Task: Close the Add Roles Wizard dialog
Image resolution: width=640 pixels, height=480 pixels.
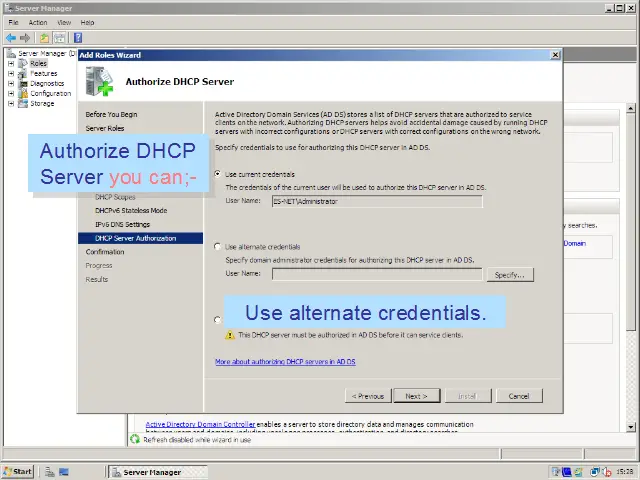Action: 556,55
